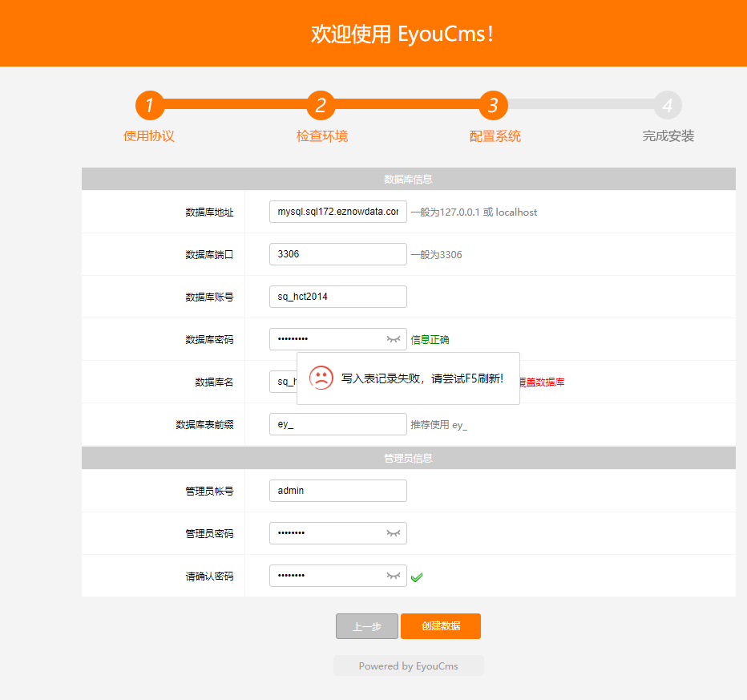Click the 数据库名 label
747x700 pixels.
pos(214,382)
